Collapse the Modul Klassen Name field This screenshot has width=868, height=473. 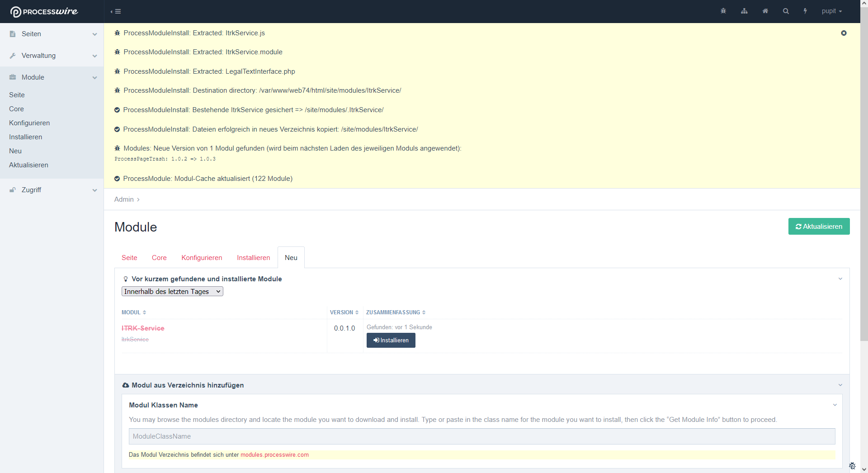835,405
